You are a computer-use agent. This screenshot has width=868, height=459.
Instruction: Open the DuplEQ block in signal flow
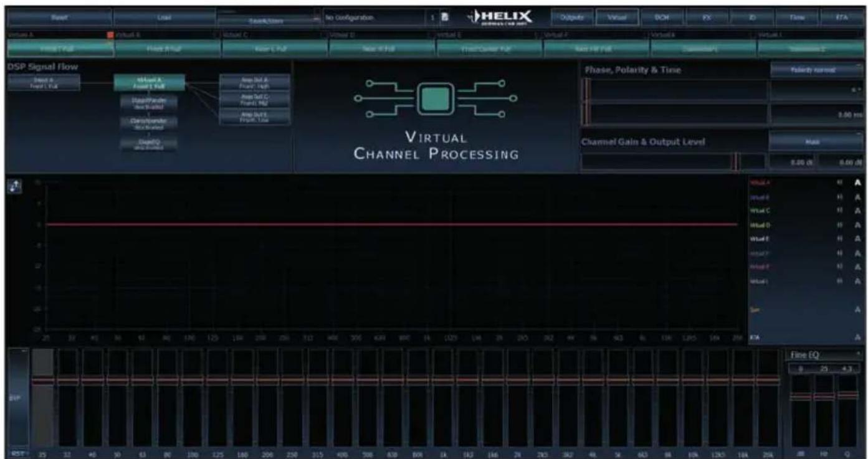click(148, 143)
